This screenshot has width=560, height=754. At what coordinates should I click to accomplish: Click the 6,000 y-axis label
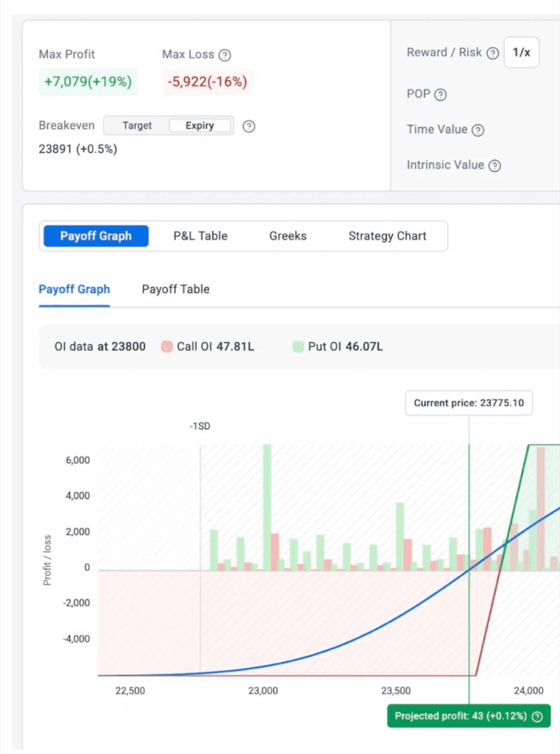coord(78,460)
